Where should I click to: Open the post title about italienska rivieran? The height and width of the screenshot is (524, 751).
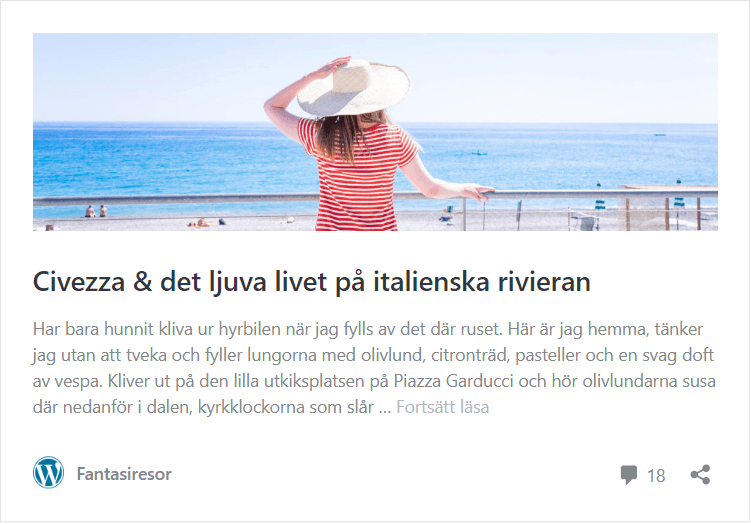point(311,282)
